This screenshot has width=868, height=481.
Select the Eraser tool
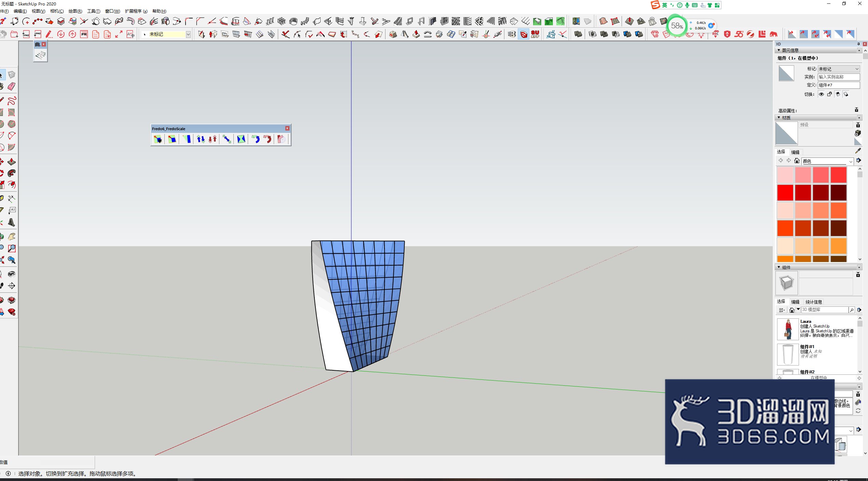pyautogui.click(x=12, y=86)
